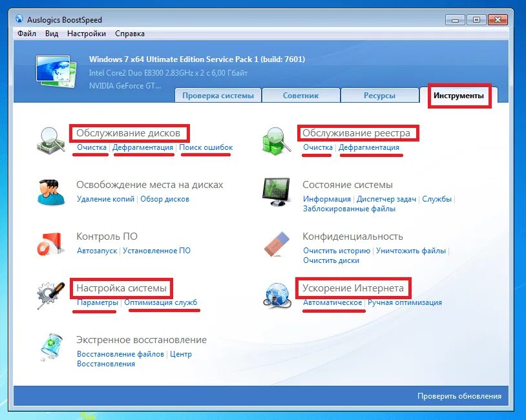526x420 pixels.
Task: Click the Состояние системы heading
Action: point(348,185)
